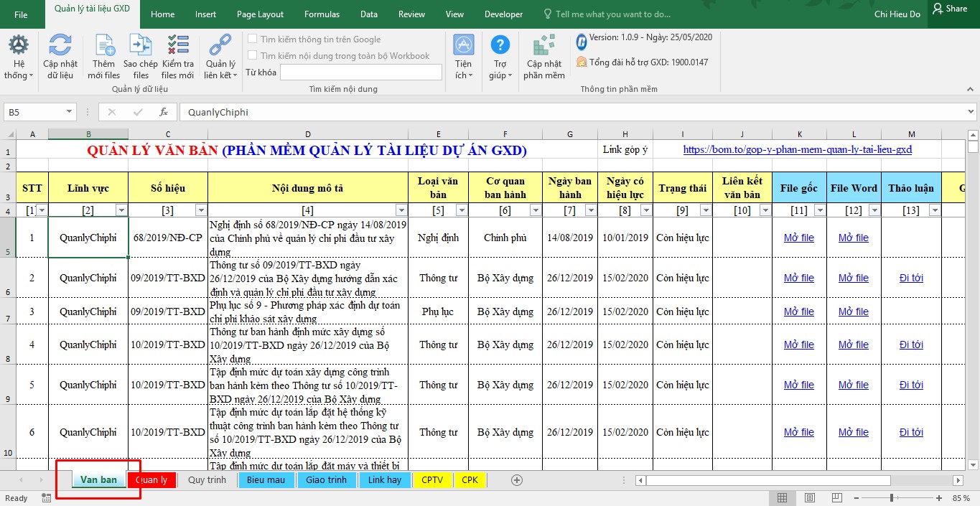The image size is (980, 506).
Task: Switch to Page Break Preview view button
Action: tap(836, 498)
